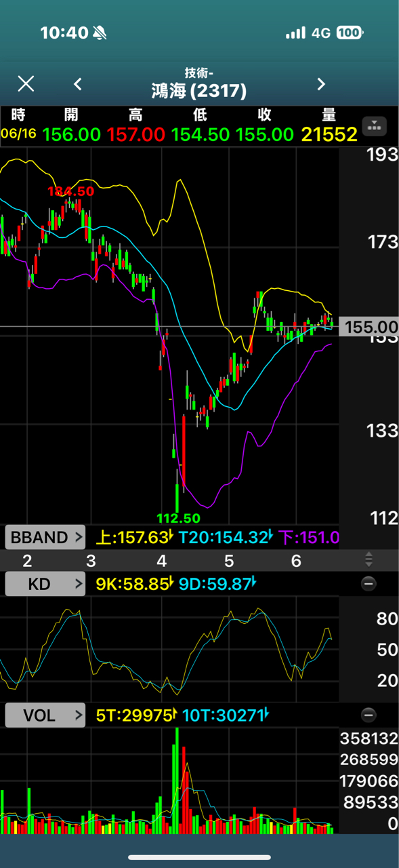Tap the 06/16 date label

(18, 134)
